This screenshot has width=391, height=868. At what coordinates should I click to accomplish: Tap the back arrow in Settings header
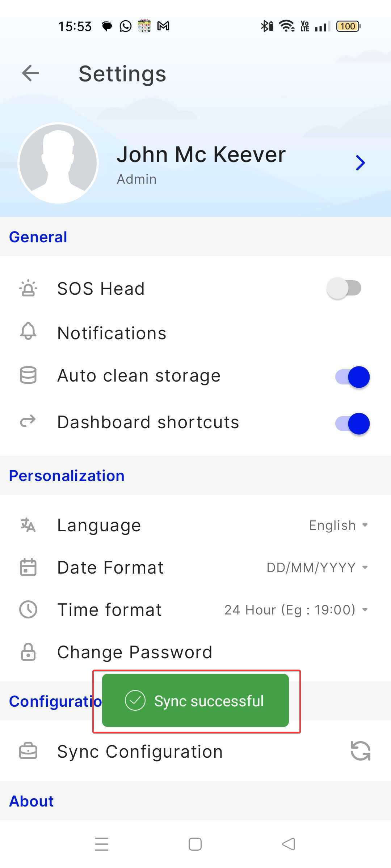pos(31,73)
